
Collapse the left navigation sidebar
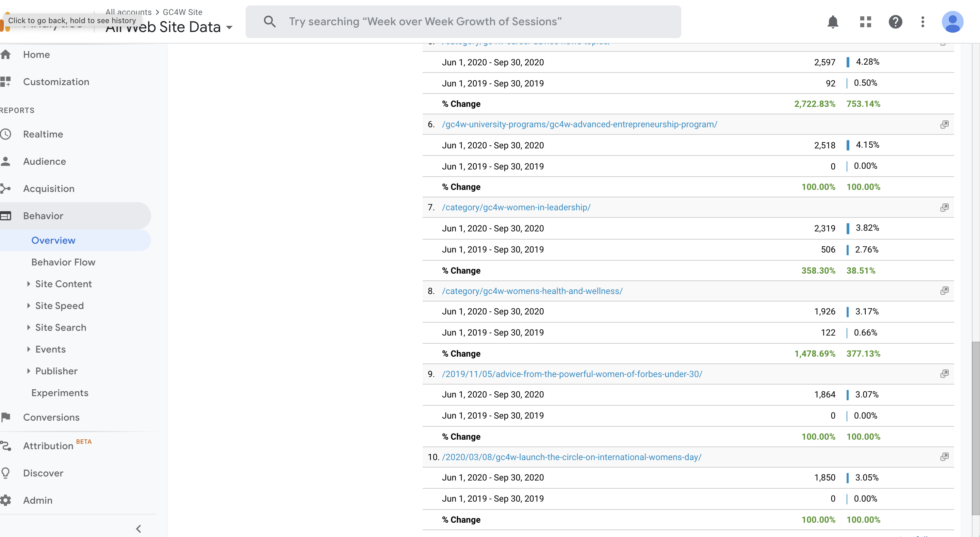pos(138,528)
